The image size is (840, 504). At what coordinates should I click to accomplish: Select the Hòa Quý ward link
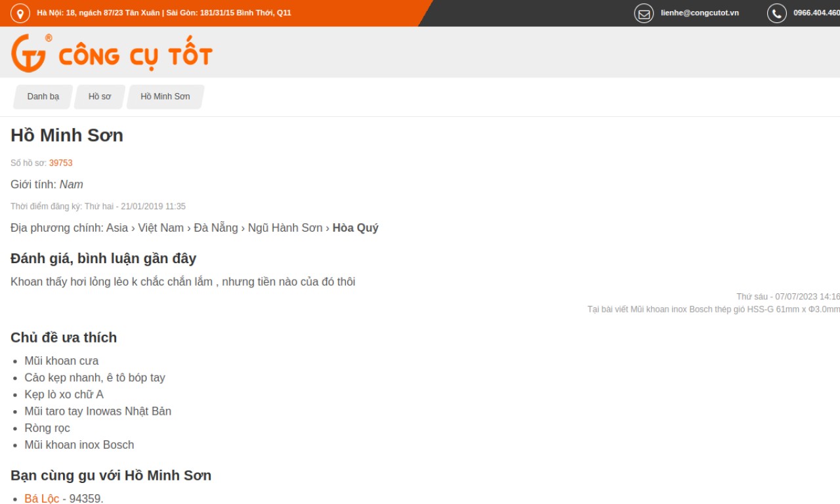(x=355, y=228)
